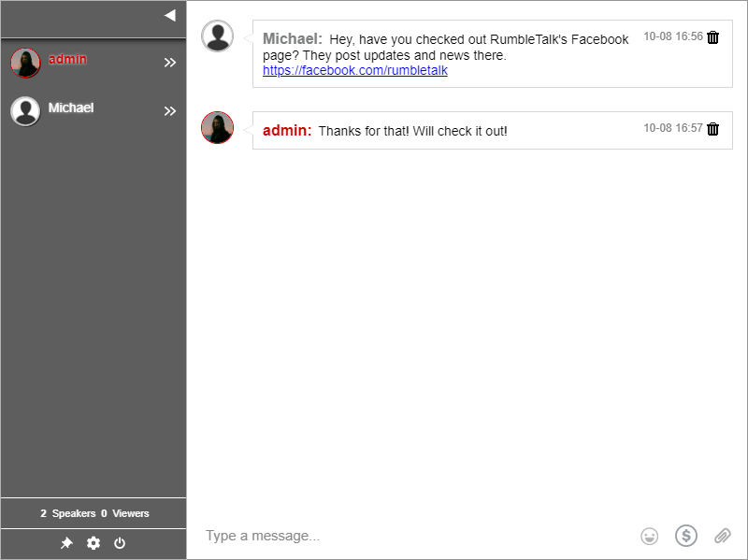Open chat settings gear icon
Screen dimensions: 748x560
click(93, 543)
